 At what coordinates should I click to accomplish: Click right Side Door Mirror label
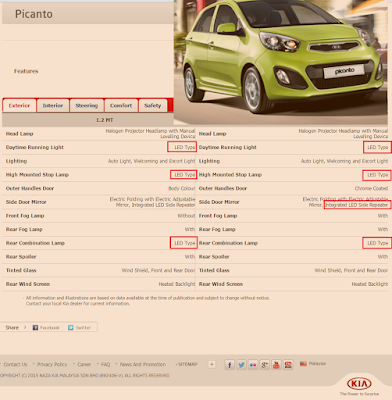(219, 202)
